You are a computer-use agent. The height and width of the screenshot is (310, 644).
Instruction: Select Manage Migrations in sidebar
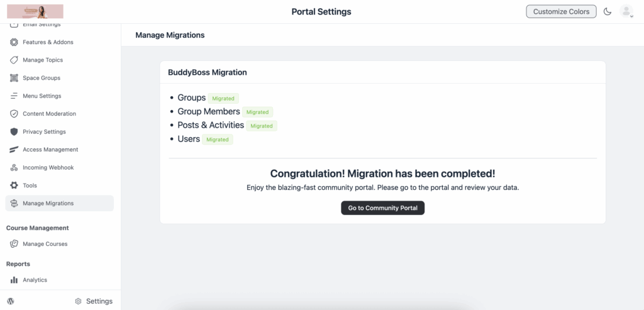[60, 203]
